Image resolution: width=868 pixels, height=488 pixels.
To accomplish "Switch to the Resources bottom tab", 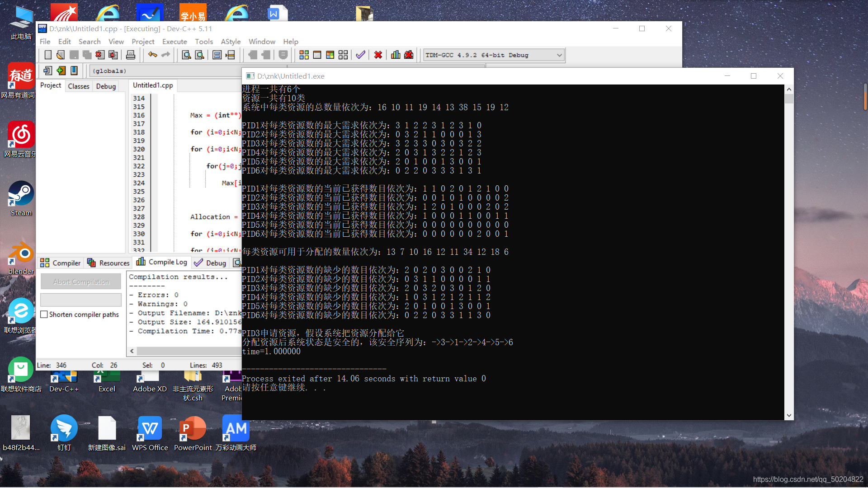I will [x=108, y=263].
